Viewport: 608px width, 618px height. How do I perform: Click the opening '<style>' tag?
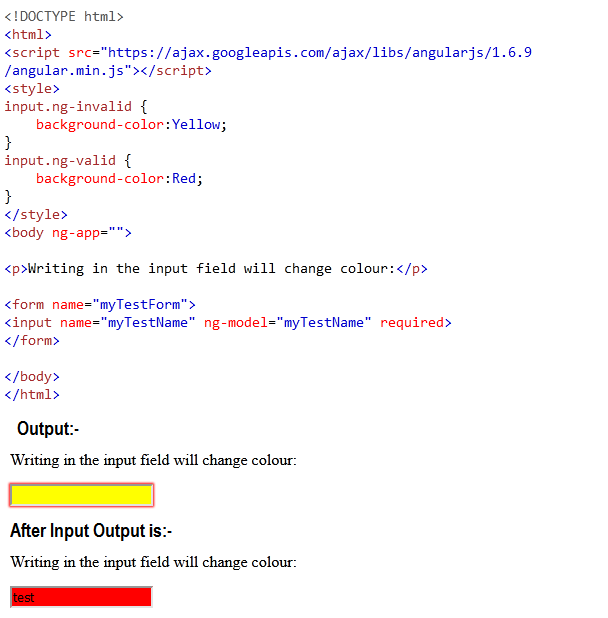click(x=32, y=89)
